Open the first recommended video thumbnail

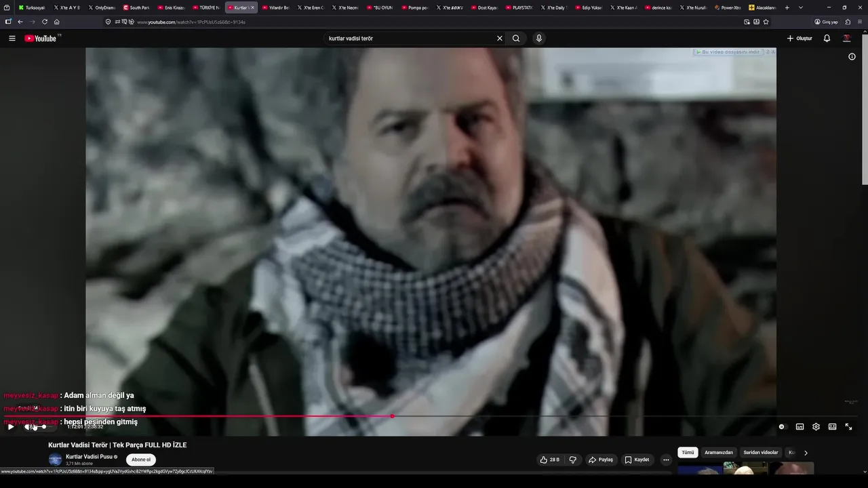pos(700,468)
